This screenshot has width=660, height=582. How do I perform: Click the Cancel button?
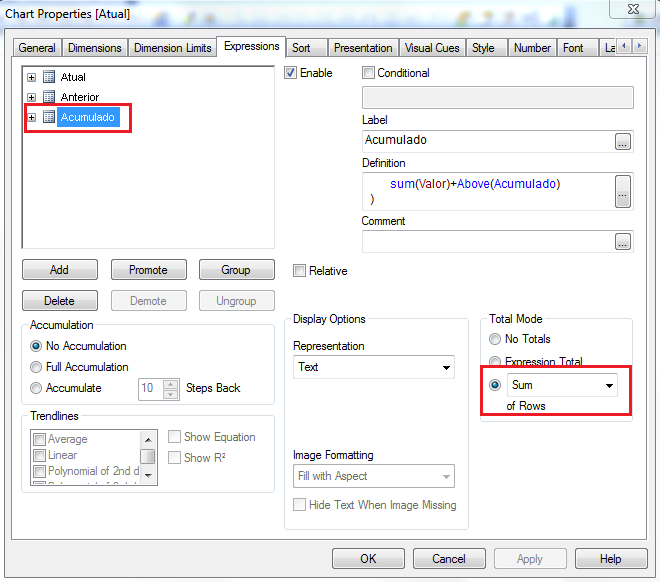449,558
